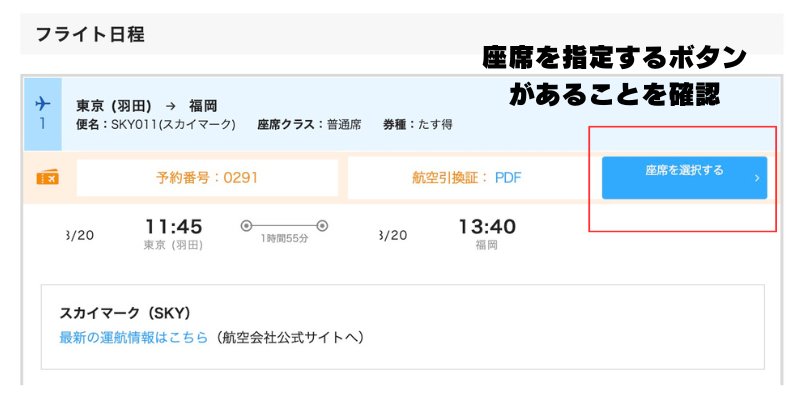Screen dimensions: 800x400
Task: Click the left circle of the flight duration line
Action: click(246, 226)
